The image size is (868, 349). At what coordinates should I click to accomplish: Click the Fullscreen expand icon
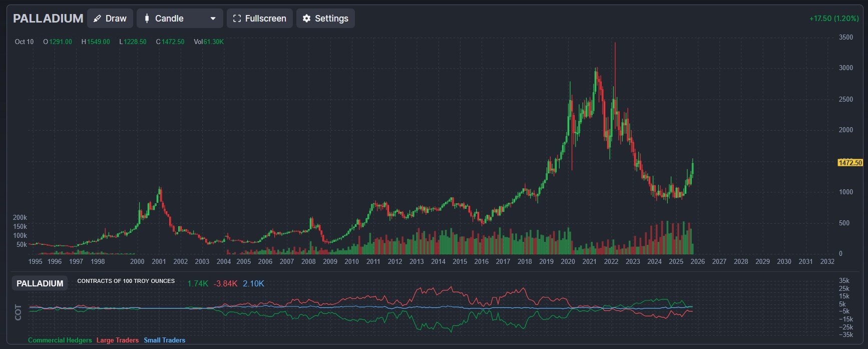[237, 19]
